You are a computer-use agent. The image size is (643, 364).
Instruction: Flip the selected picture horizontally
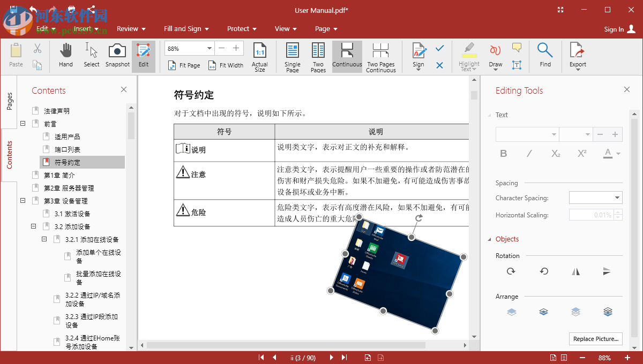point(575,271)
